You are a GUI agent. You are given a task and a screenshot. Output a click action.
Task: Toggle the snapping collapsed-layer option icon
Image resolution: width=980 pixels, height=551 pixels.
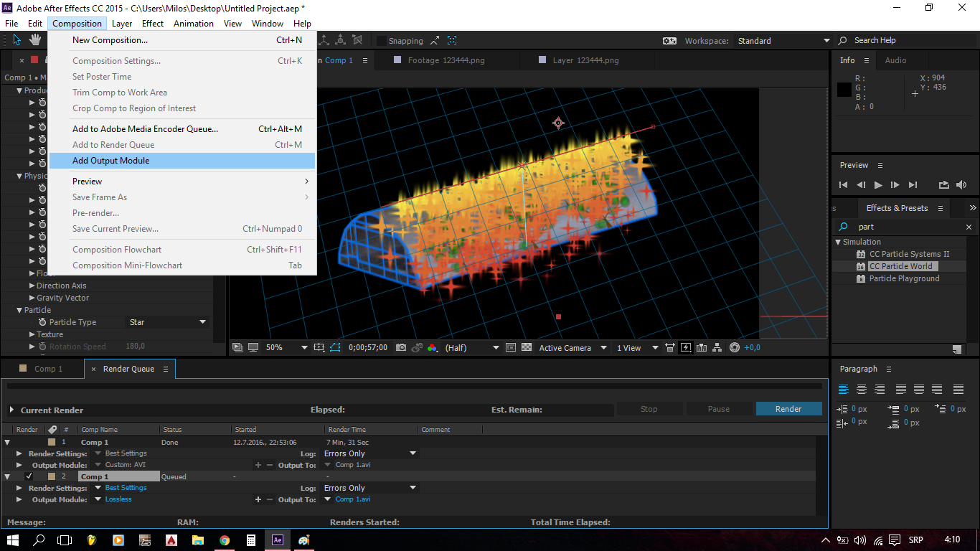(452, 41)
